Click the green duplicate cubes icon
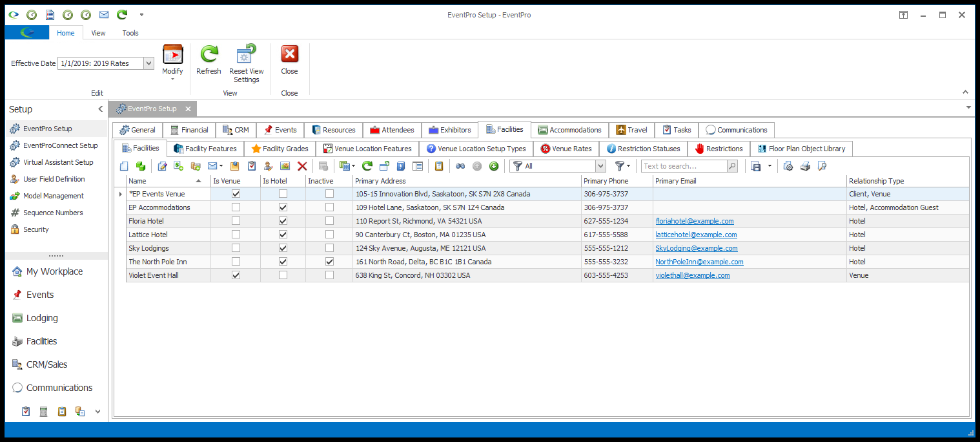The image size is (980, 442). (x=140, y=166)
